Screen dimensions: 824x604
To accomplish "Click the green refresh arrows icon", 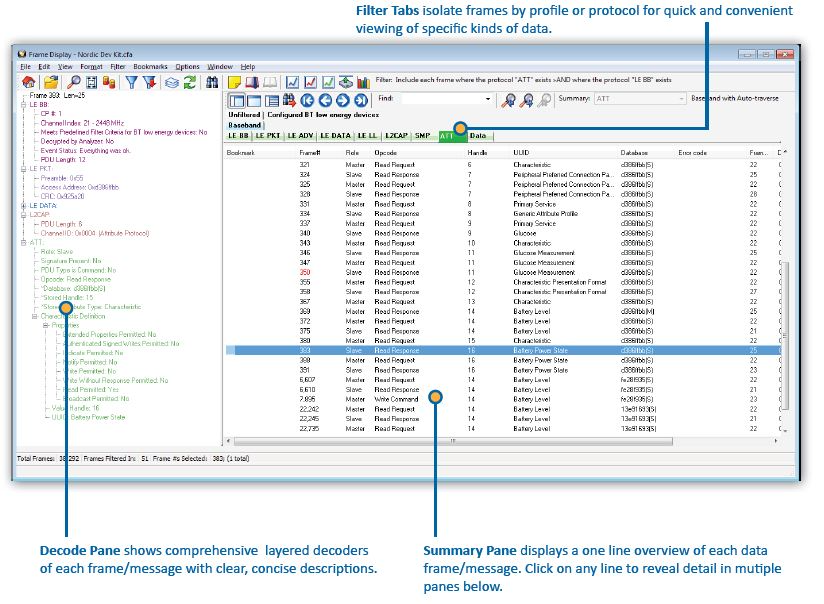I will 189,82.
